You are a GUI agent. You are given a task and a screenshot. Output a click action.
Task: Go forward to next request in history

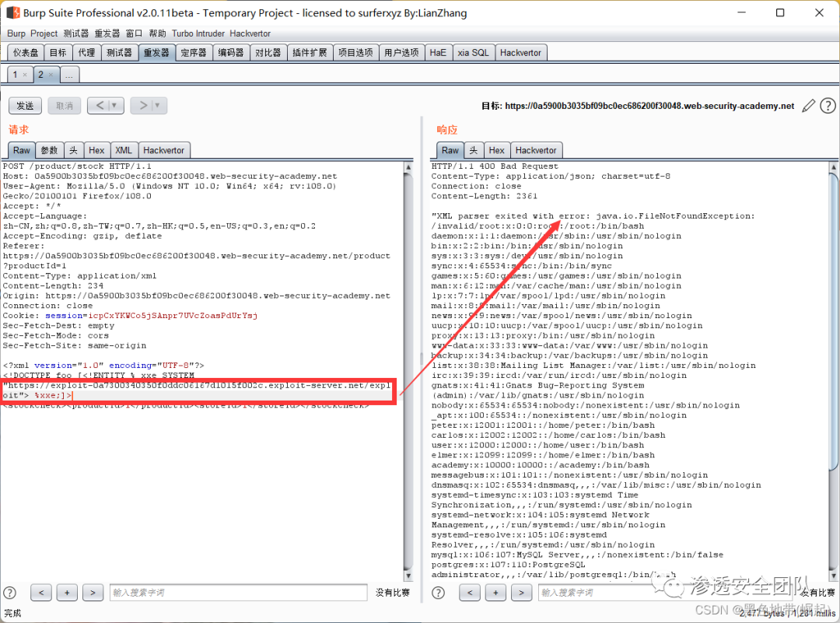point(142,106)
